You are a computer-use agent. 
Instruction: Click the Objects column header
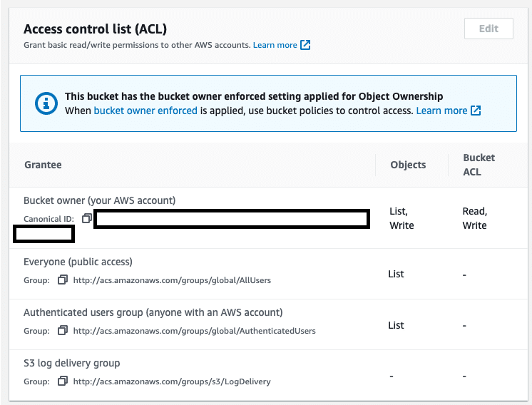[408, 165]
